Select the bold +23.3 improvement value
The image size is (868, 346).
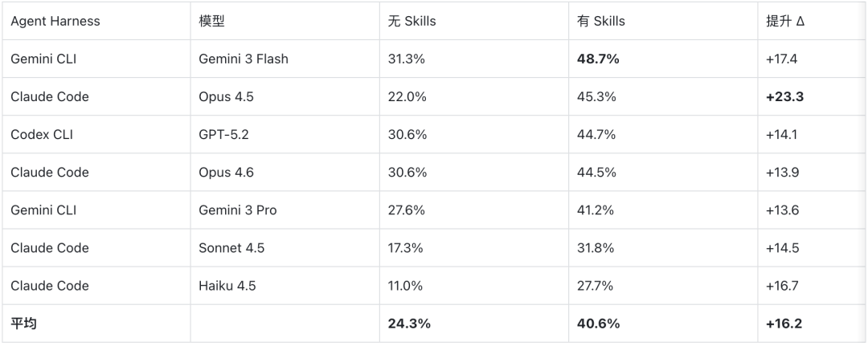click(x=784, y=96)
